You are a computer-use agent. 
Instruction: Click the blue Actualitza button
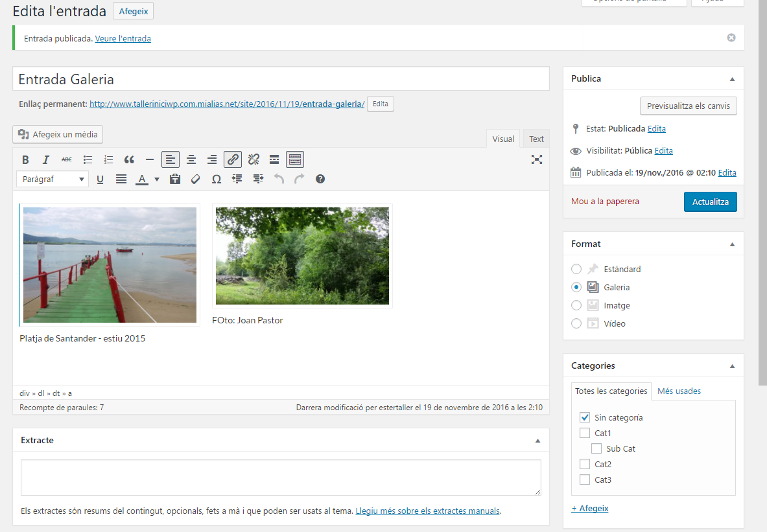coord(710,202)
